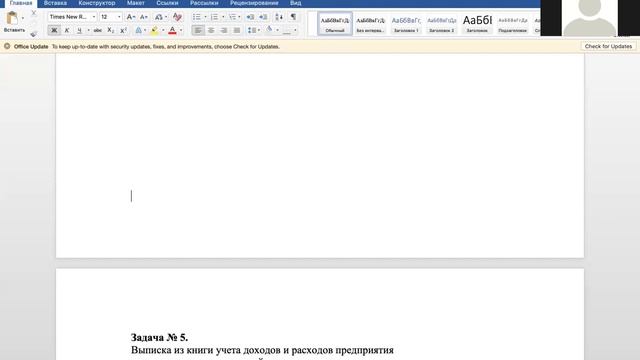Apply large Заголовок title style
This screenshot has width=640, height=360.
477,24
